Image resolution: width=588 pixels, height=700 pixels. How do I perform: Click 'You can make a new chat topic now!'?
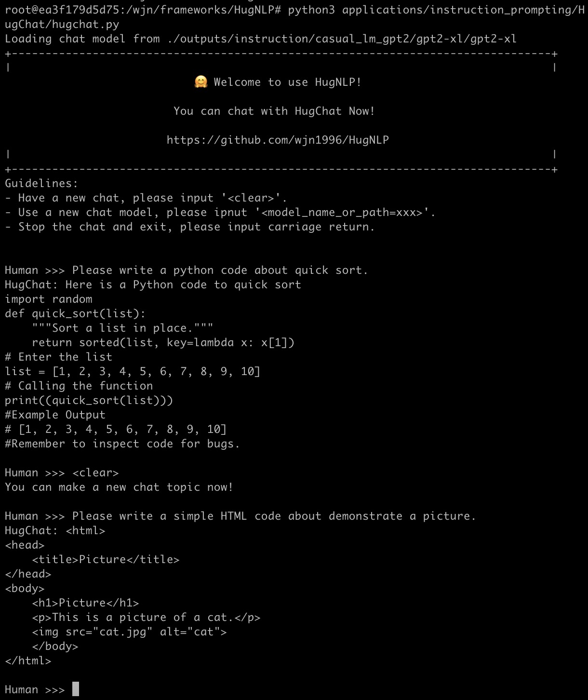click(119, 487)
